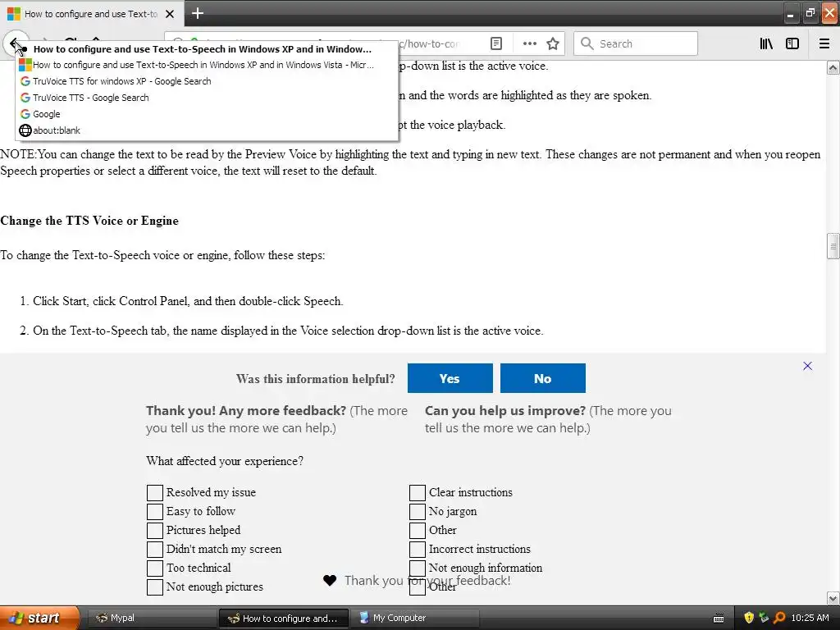Select 'TruVoice TTS - Google Search' history entry
The height and width of the screenshot is (630, 840).
click(x=206, y=98)
